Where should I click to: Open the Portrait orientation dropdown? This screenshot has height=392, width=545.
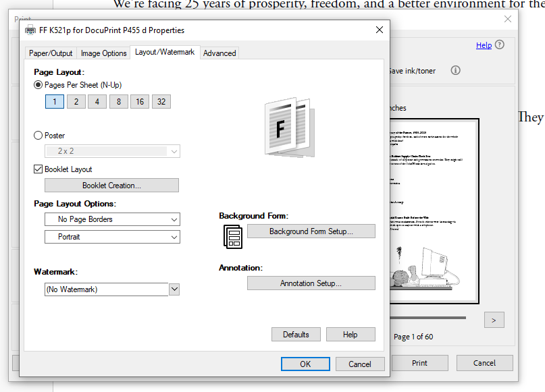[x=112, y=237]
